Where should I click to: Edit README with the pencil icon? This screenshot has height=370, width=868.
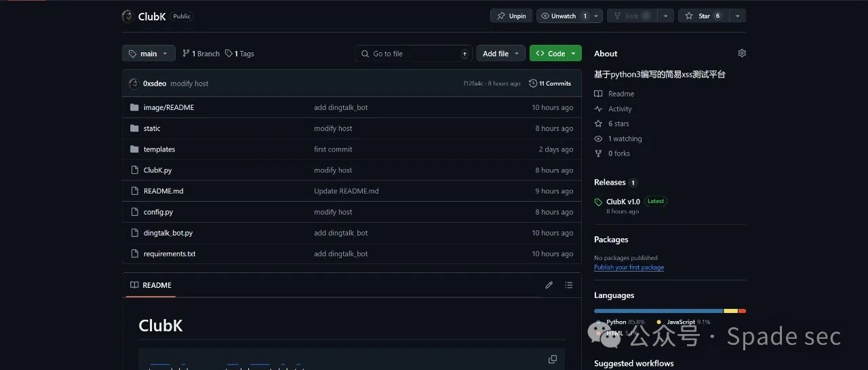point(549,285)
